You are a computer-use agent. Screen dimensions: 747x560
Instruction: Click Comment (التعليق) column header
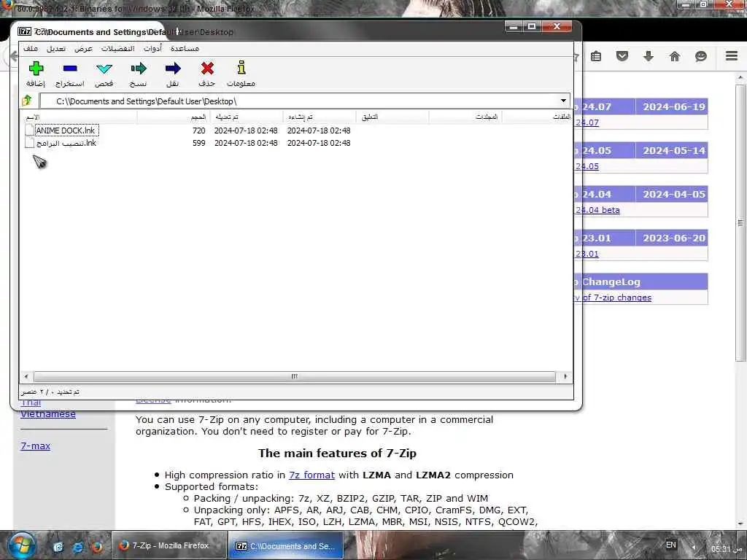[x=392, y=117]
